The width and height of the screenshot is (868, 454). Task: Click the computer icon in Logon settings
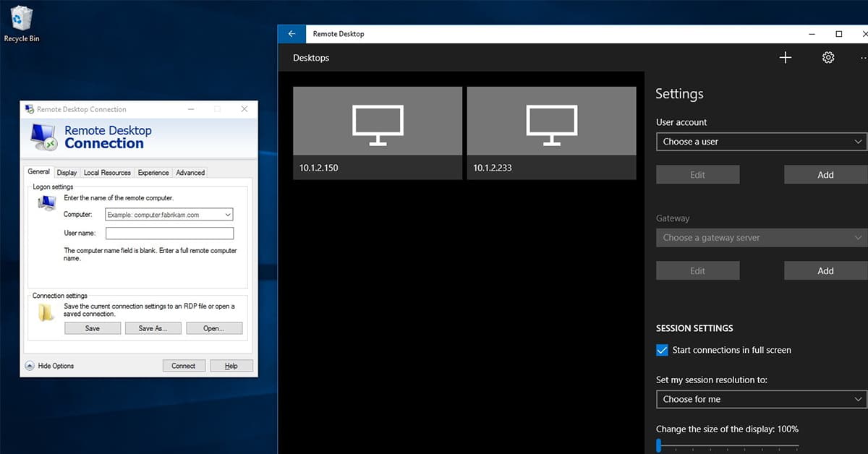coord(47,202)
